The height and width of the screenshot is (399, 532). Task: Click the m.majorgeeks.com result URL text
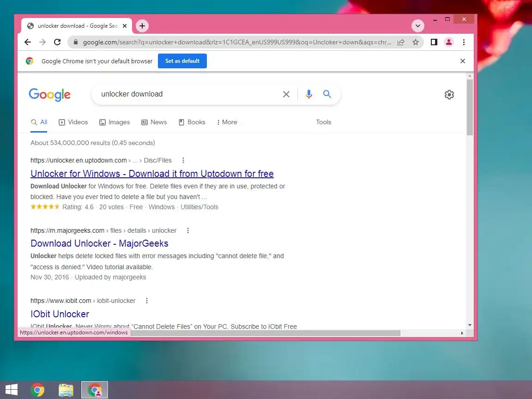point(67,230)
